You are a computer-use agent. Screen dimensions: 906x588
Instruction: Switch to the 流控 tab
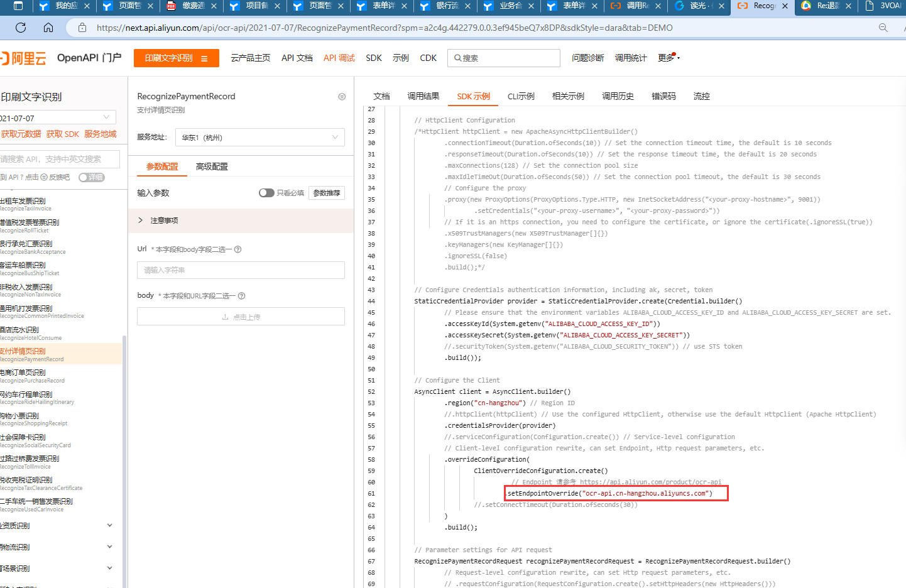701,96
